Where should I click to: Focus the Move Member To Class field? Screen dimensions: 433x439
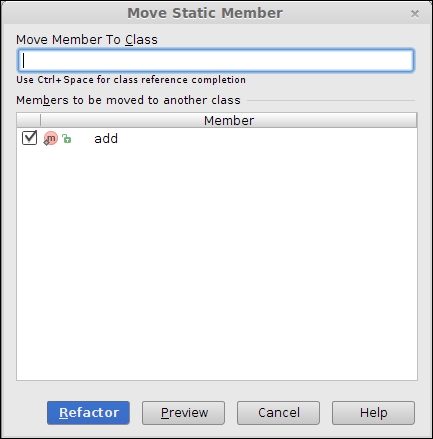pyautogui.click(x=216, y=60)
